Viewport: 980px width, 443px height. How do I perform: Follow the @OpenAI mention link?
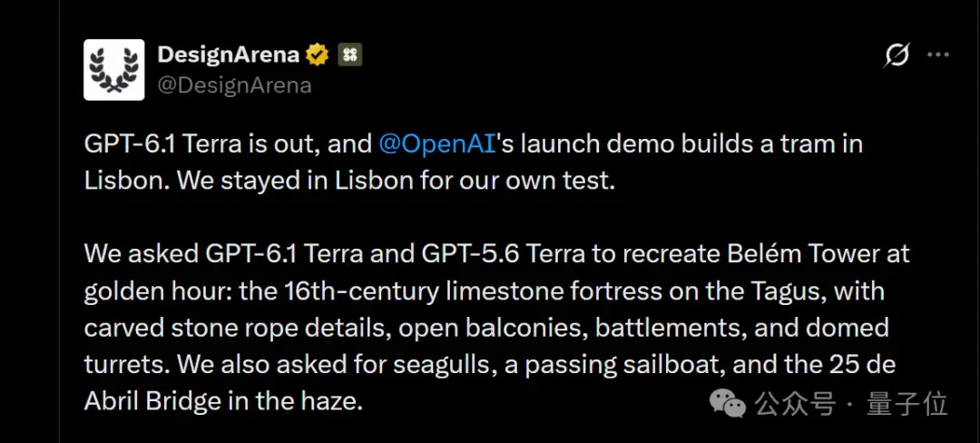[436, 144]
